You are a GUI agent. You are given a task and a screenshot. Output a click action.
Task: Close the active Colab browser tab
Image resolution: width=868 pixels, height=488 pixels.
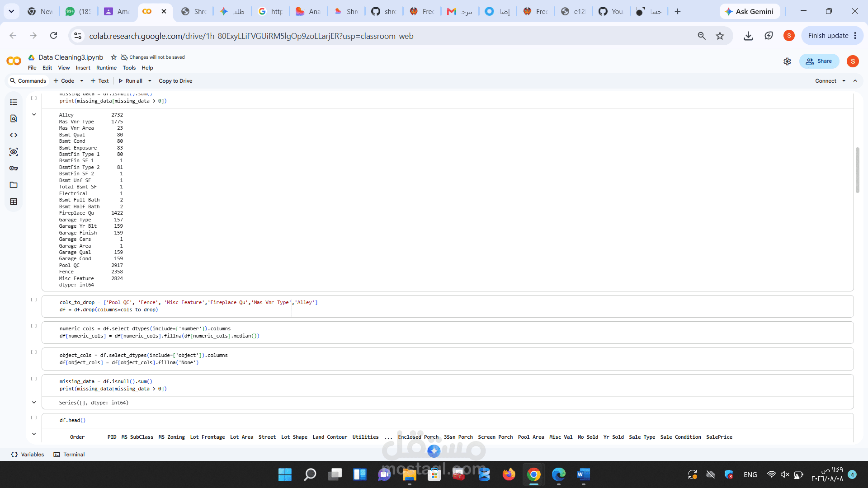[164, 11]
